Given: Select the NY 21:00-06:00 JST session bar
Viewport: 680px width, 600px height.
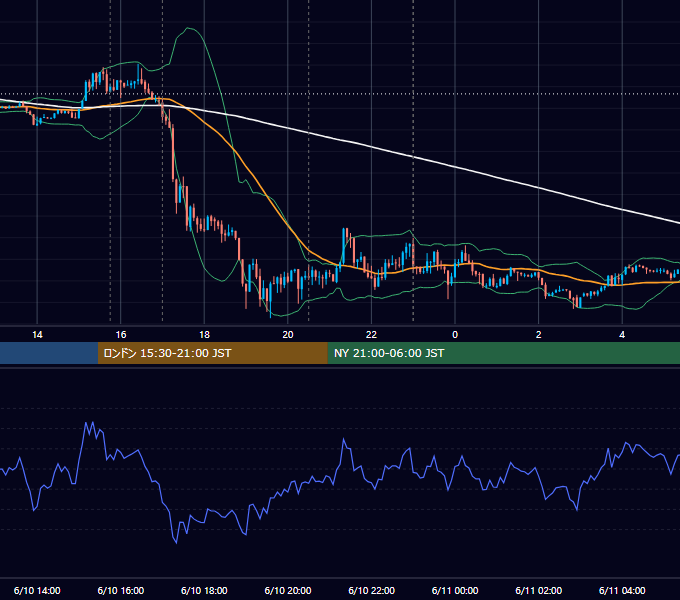Looking at the screenshot, I should point(503,353).
